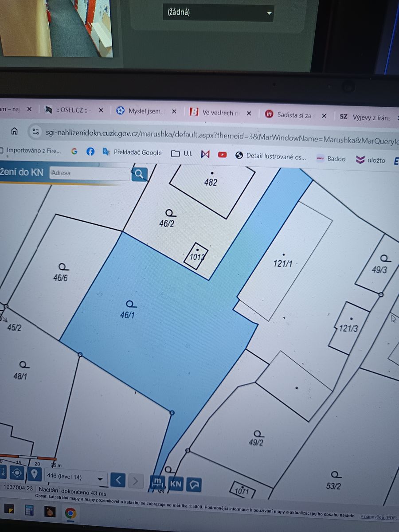Viewport: 399px width, 532px height.
Task: Open the Detail lustrované os... bookmark
Action: coord(271,156)
